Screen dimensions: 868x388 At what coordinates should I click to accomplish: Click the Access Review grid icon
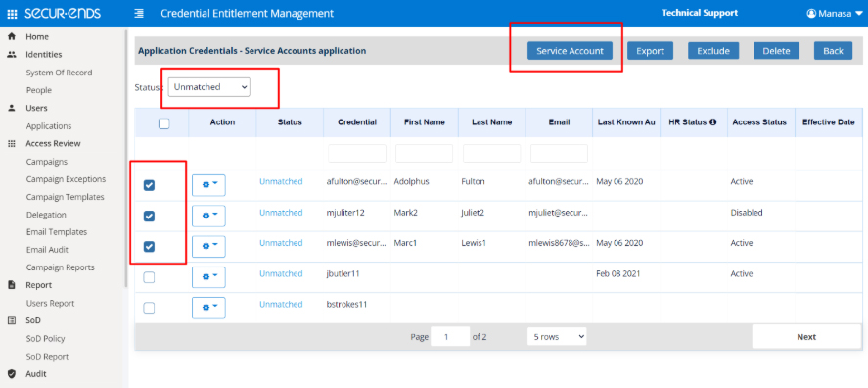pyautogui.click(x=11, y=144)
